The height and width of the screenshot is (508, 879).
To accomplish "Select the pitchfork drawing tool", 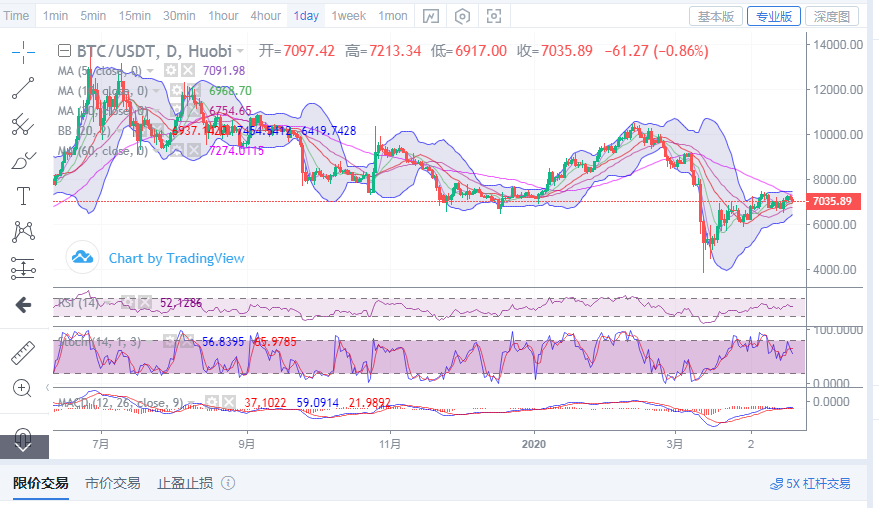I will click(23, 124).
